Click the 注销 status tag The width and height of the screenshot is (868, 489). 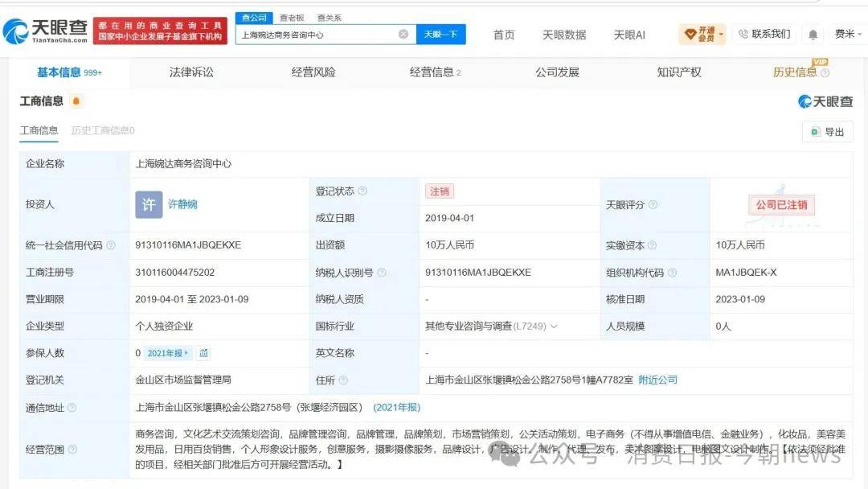tap(440, 191)
